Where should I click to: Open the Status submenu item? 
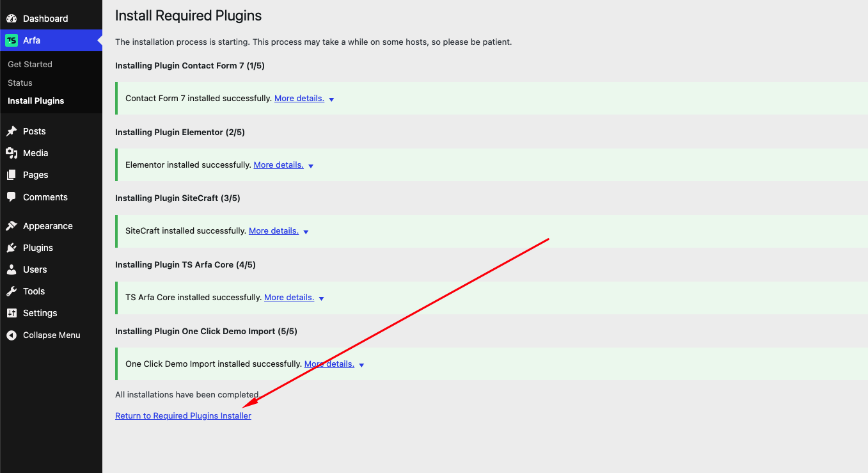coord(20,83)
